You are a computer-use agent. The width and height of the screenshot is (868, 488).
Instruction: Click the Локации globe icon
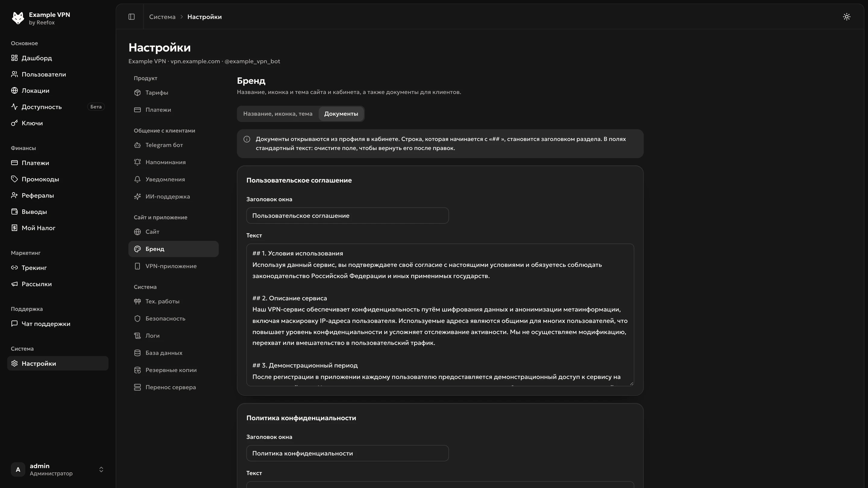[14, 91]
